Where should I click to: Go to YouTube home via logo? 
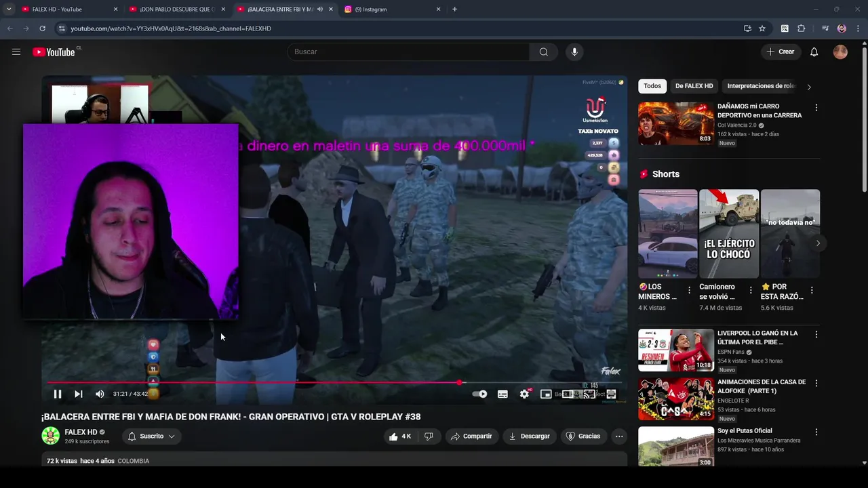tap(54, 52)
